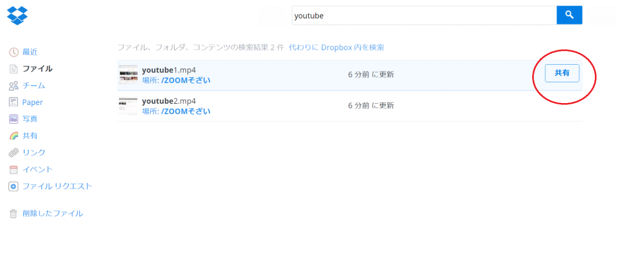
Task: Click file name youtube2.mp4
Action: pos(169,101)
